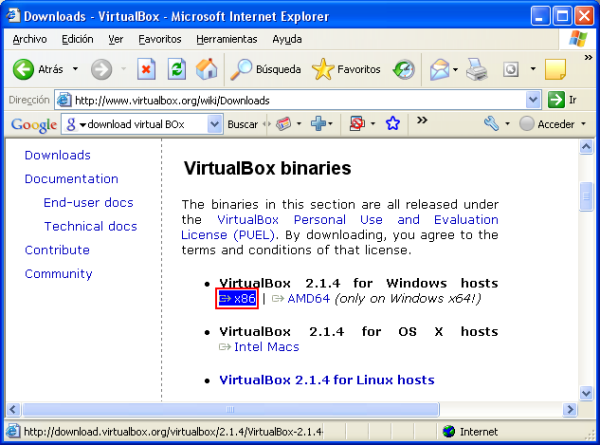Image resolution: width=600 pixels, height=445 pixels.
Task: Refresh the page with the green Refresh icon
Action: pos(176,70)
